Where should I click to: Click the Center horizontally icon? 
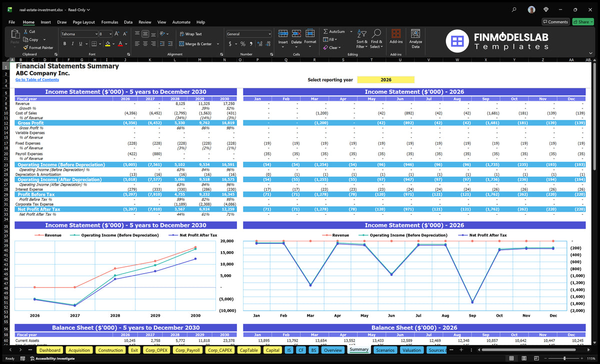145,43
